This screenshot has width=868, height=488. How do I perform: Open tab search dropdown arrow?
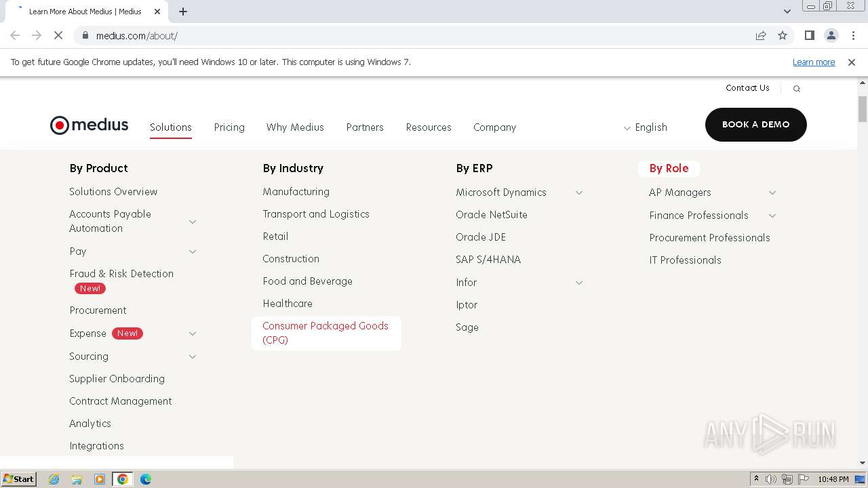point(787,12)
